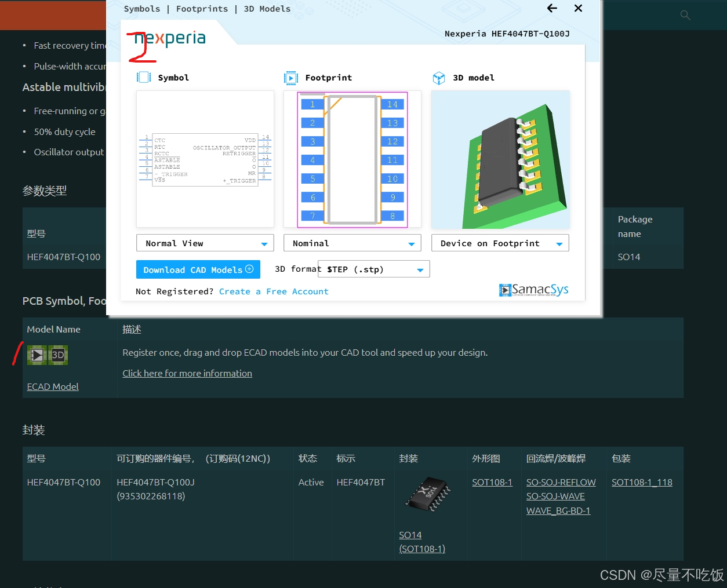Click the SamacSys logo
The image size is (727, 588).
click(533, 290)
